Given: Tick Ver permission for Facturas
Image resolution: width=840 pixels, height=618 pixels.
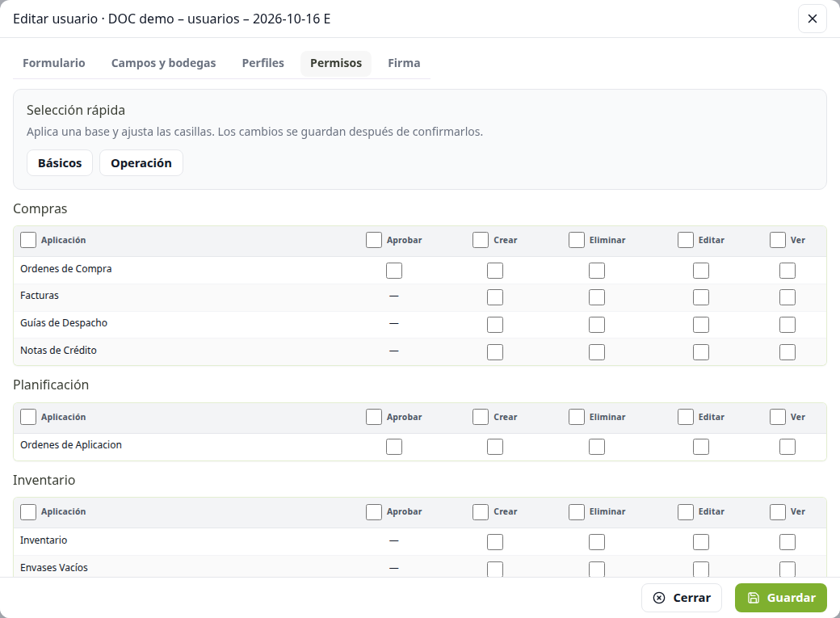Looking at the screenshot, I should [787, 297].
